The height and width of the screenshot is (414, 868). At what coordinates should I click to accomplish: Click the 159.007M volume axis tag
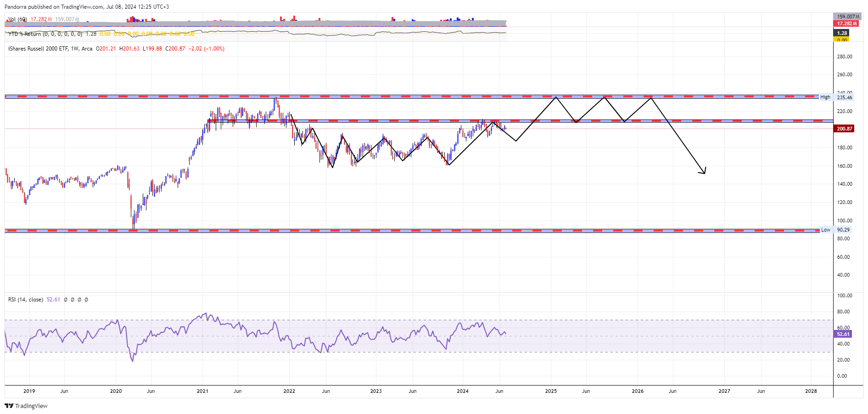pyautogui.click(x=847, y=17)
